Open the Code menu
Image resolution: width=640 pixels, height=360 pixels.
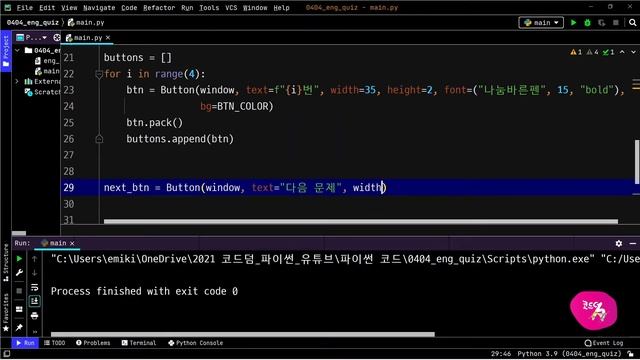129,8
